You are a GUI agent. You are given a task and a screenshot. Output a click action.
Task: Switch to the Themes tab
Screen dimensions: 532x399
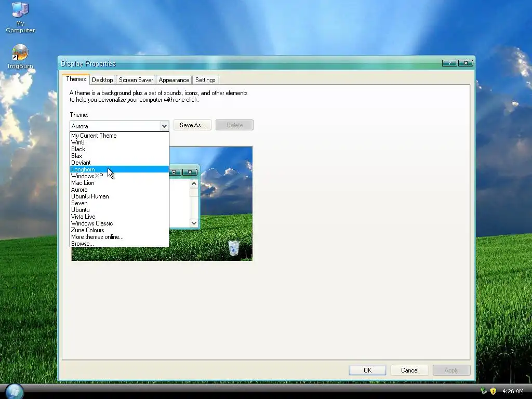click(76, 79)
